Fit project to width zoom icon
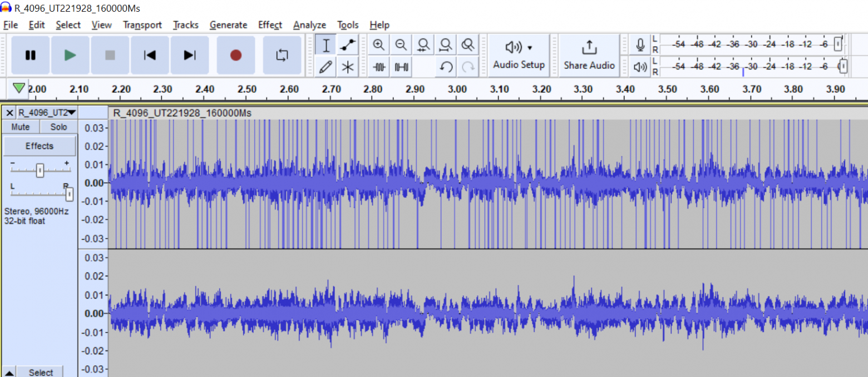This screenshot has width=868, height=377. click(445, 45)
